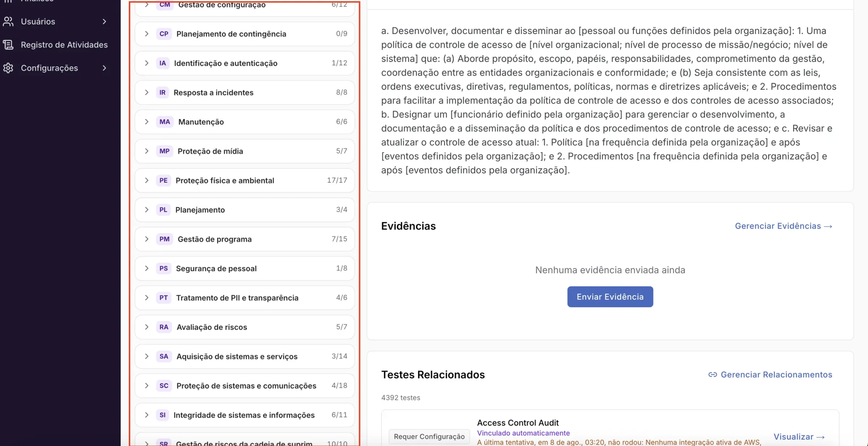868x446 pixels.
Task: Click the Requer Configuração status badge
Action: click(x=429, y=437)
